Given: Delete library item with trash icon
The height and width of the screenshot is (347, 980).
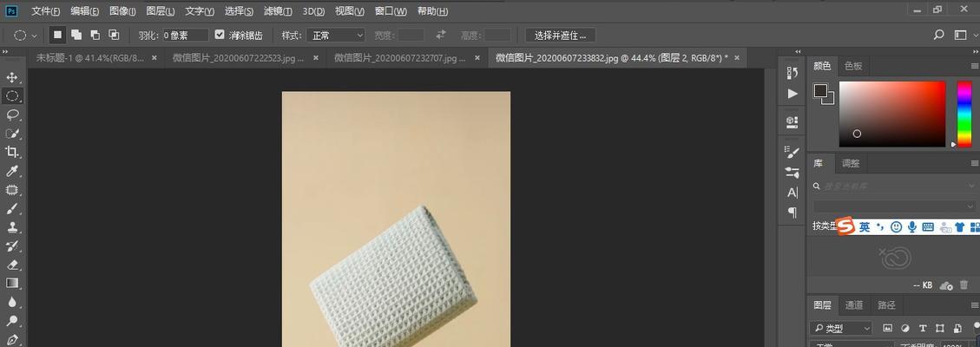Looking at the screenshot, I should click(964, 285).
